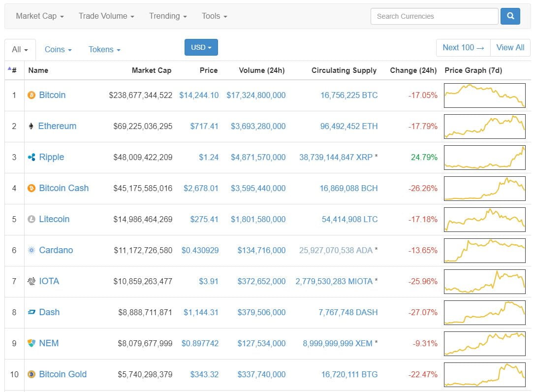Open the All filter tab dropdown

point(20,50)
